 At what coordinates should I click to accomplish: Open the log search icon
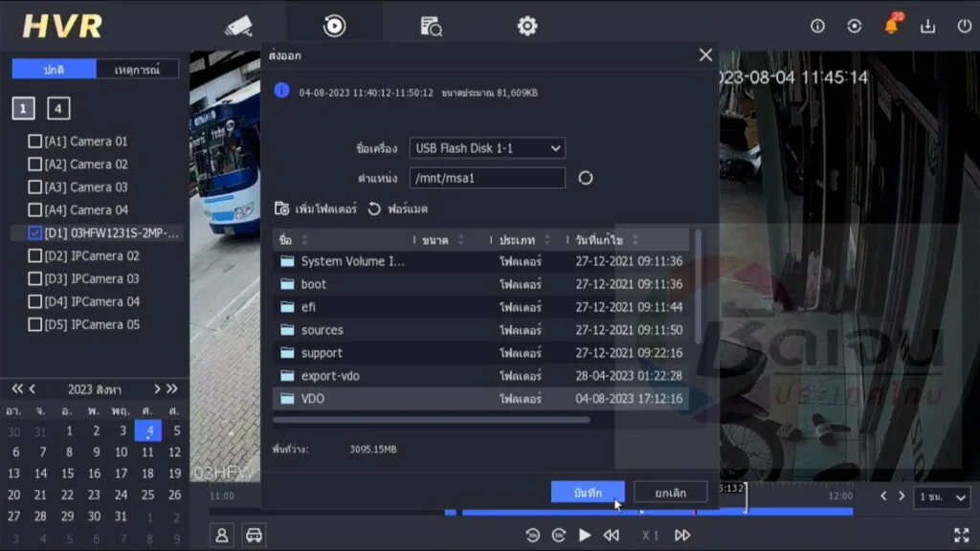[x=430, y=26]
